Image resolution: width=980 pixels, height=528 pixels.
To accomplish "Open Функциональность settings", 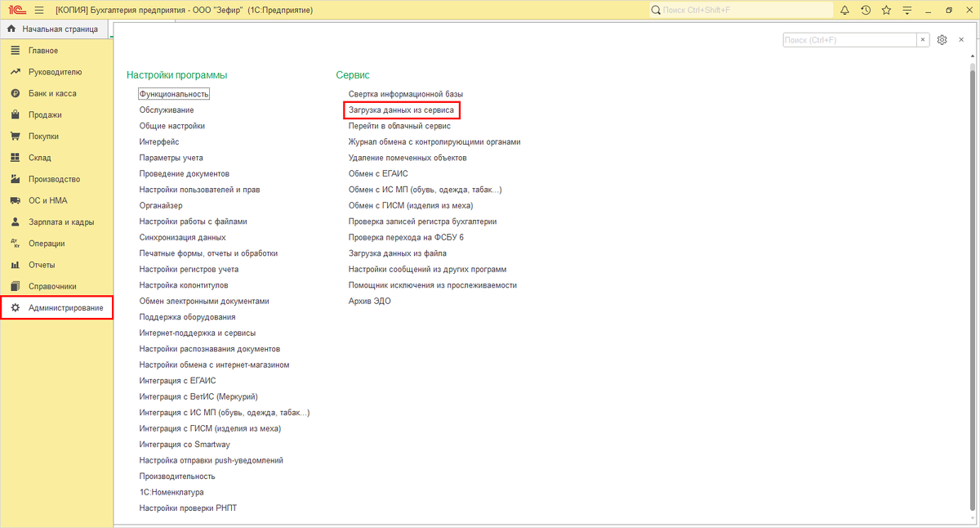I will [174, 94].
